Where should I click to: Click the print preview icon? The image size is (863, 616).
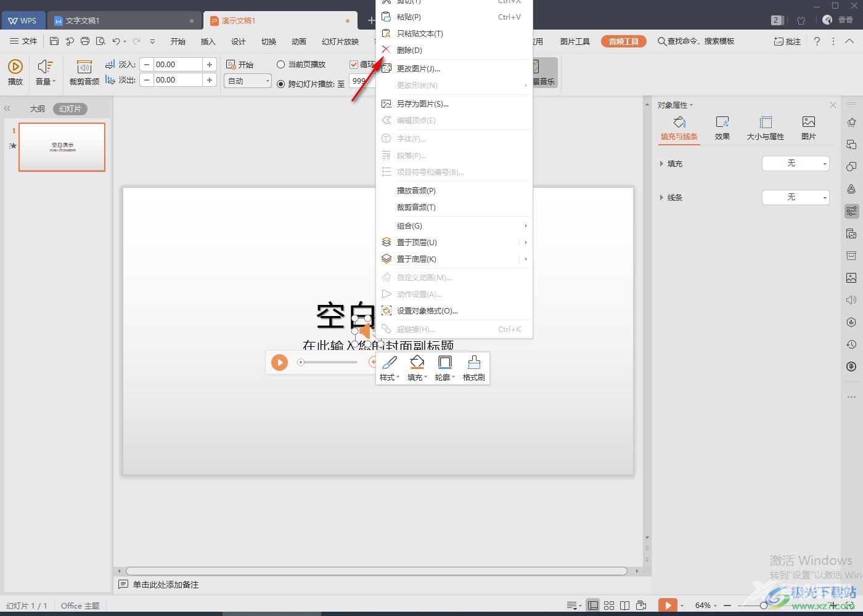point(100,41)
